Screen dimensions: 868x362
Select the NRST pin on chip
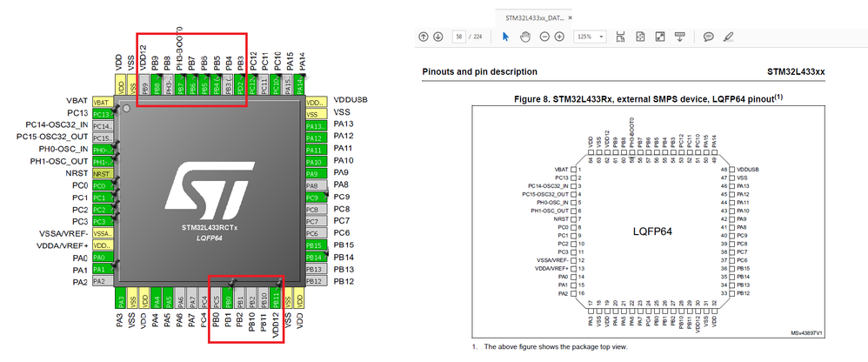[x=103, y=174]
